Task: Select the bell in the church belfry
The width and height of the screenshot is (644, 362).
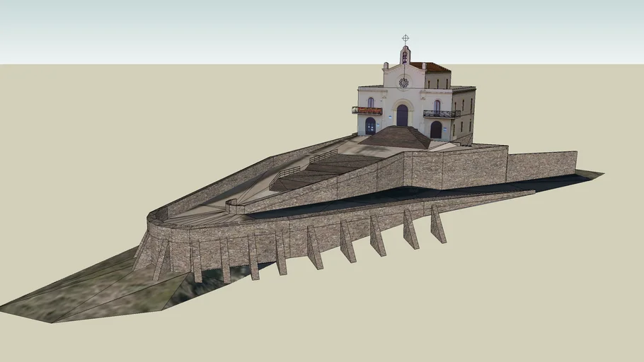Action: [406, 56]
